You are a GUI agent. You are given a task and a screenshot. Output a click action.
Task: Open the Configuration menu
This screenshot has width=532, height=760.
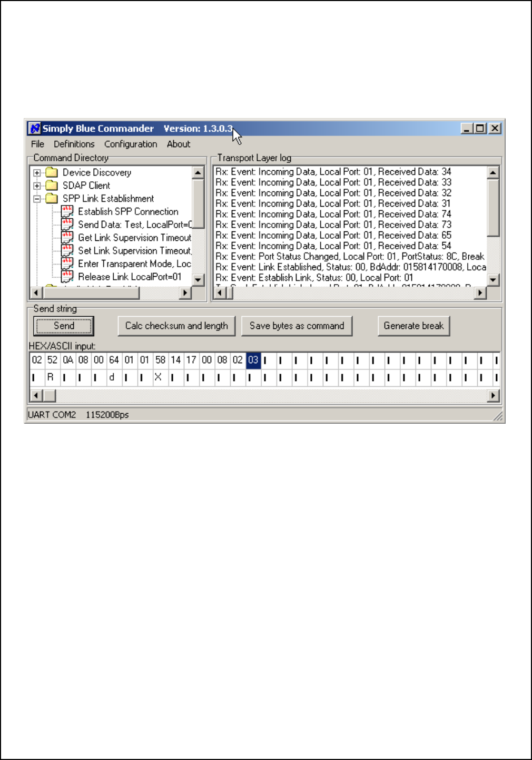131,144
